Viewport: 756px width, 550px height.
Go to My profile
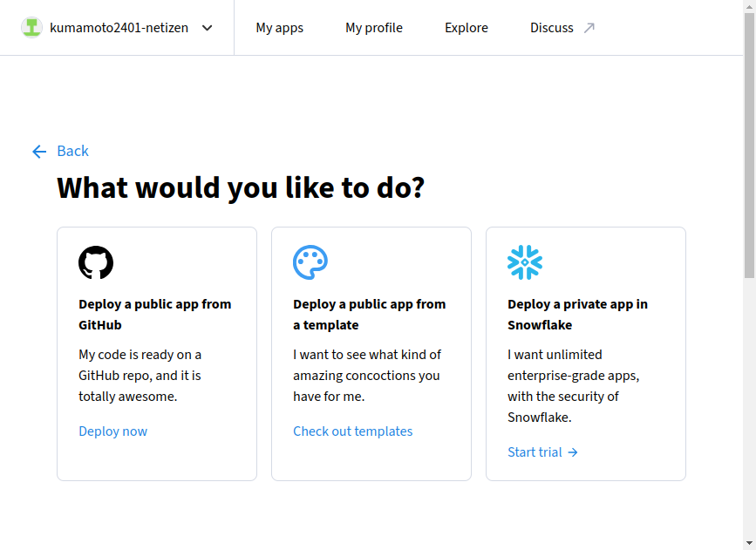click(373, 28)
